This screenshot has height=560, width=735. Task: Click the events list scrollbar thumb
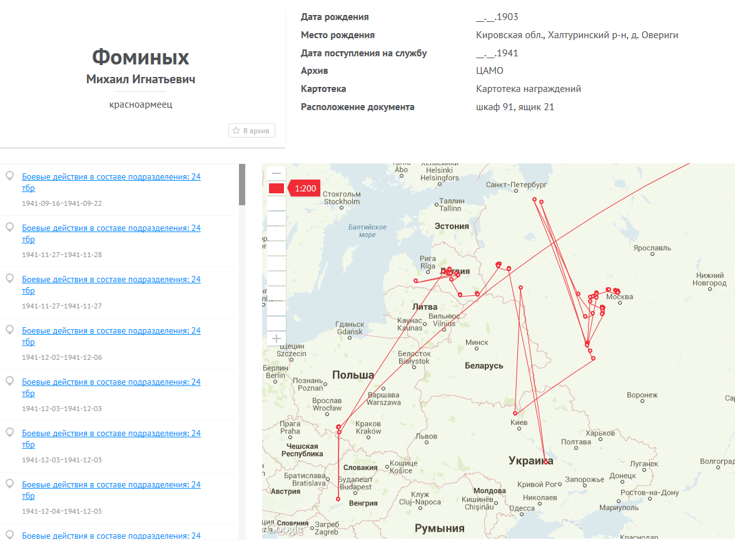(242, 185)
